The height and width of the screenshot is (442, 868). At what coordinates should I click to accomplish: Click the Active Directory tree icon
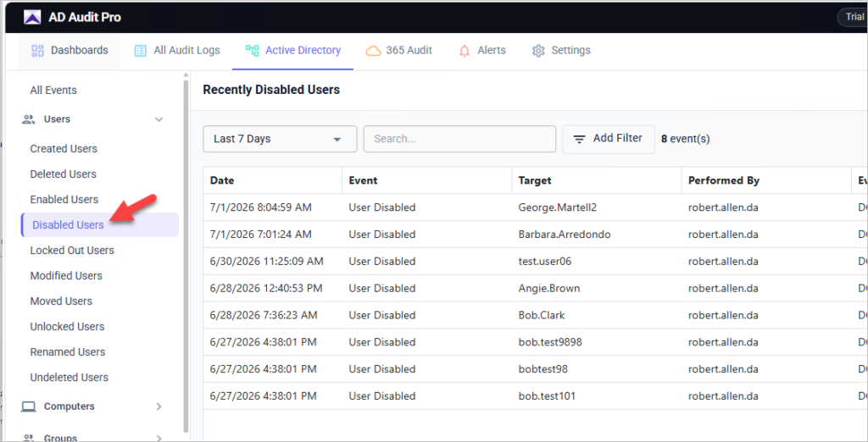(x=253, y=51)
